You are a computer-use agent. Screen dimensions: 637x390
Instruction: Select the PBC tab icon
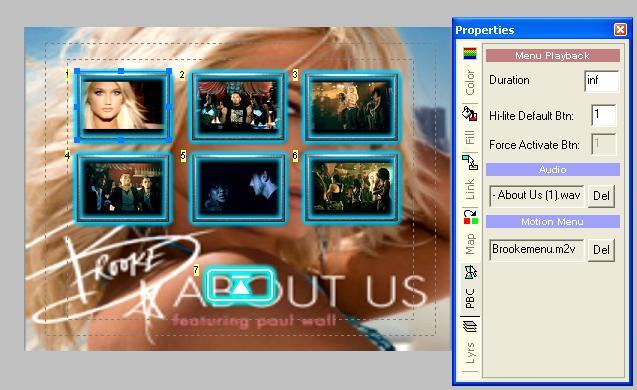tap(470, 272)
